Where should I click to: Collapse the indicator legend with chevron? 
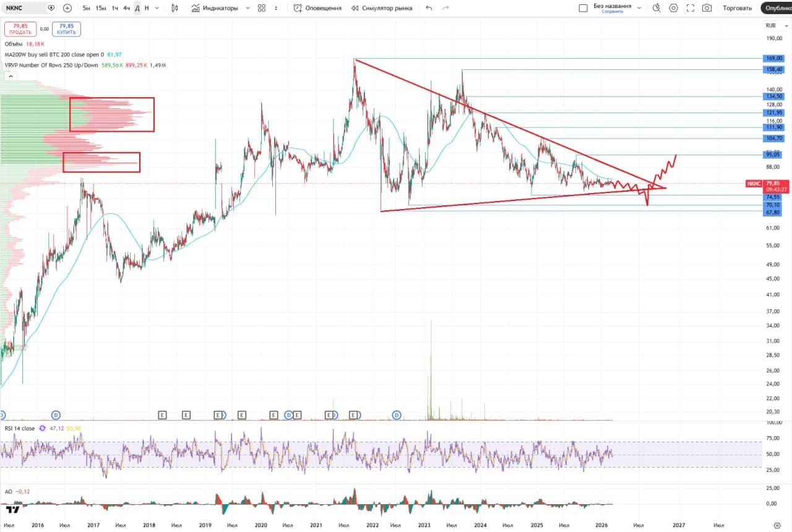point(11,76)
